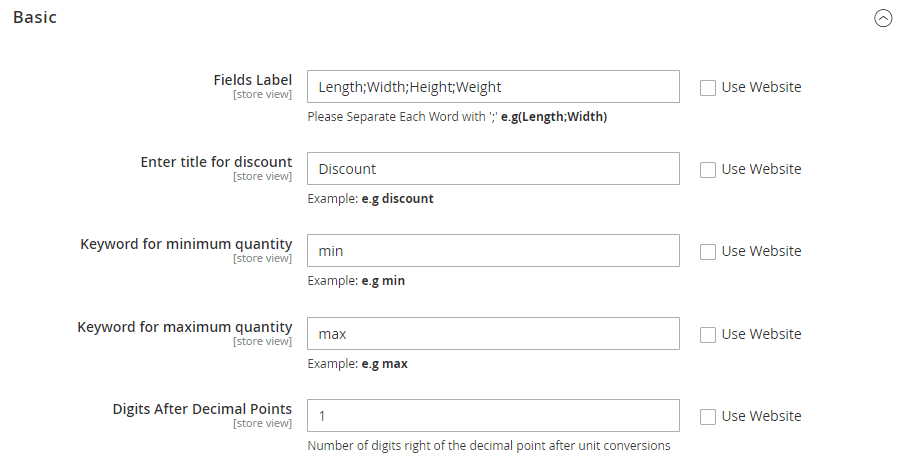Select Use Website checkbox for Digits After Decimal Points
902x466 pixels.
[x=708, y=416]
